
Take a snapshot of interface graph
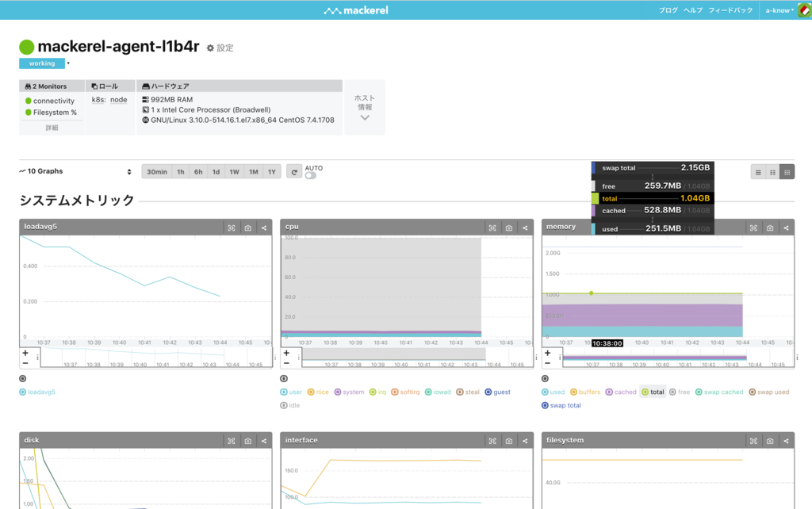[509, 441]
